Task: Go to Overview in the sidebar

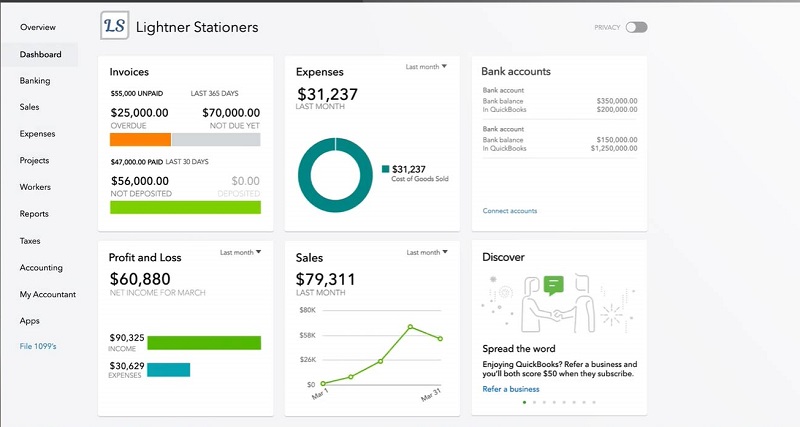Action: pos(38,27)
